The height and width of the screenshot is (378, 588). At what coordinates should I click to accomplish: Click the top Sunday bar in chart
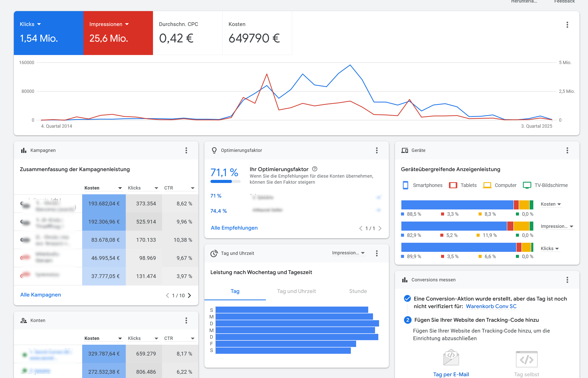[292, 310]
